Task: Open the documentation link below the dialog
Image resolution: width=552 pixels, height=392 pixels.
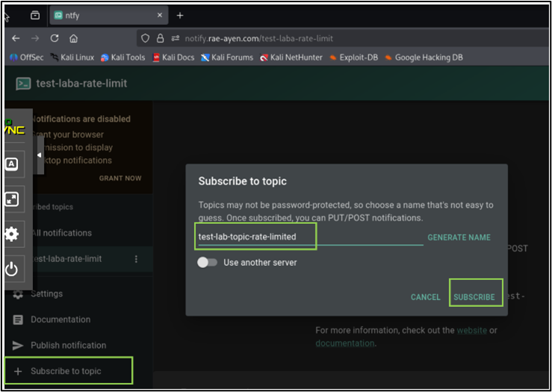Action: point(344,343)
